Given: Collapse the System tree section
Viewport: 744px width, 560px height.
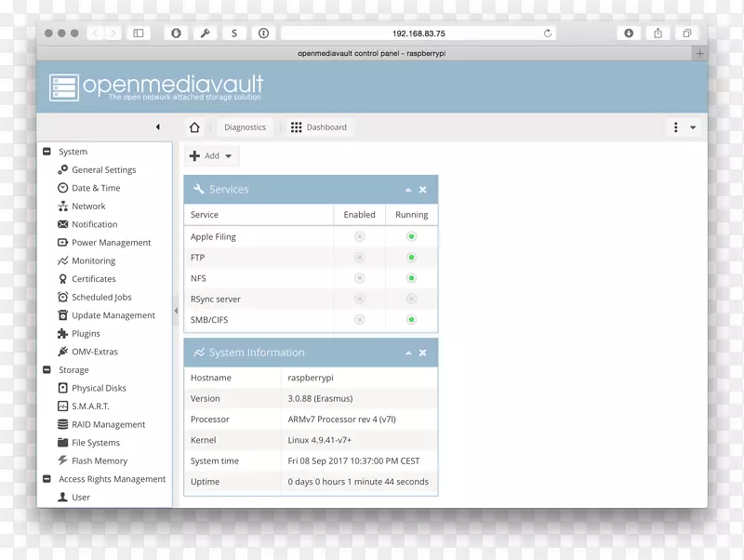Looking at the screenshot, I should (x=46, y=152).
